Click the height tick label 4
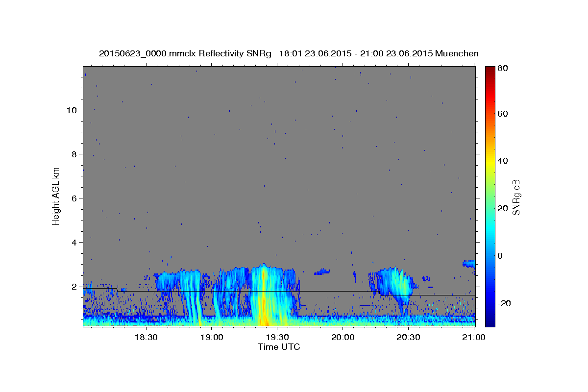 74,243
